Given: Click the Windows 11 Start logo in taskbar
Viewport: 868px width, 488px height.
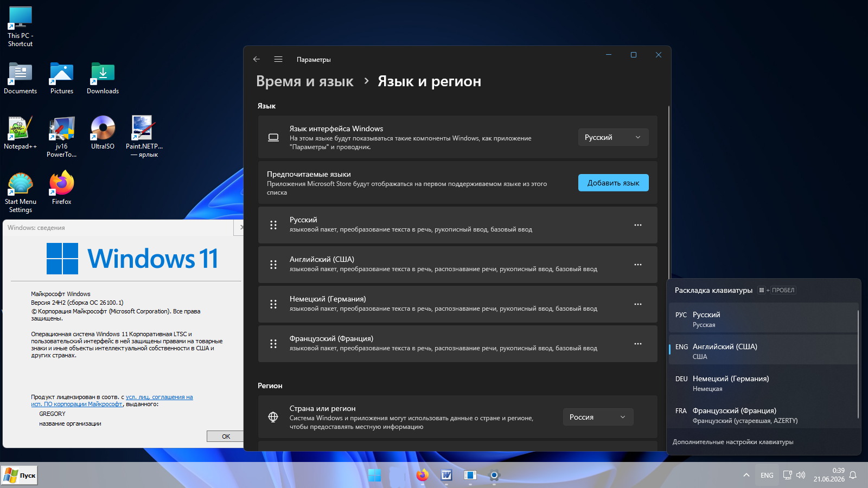Looking at the screenshot, I should (374, 476).
